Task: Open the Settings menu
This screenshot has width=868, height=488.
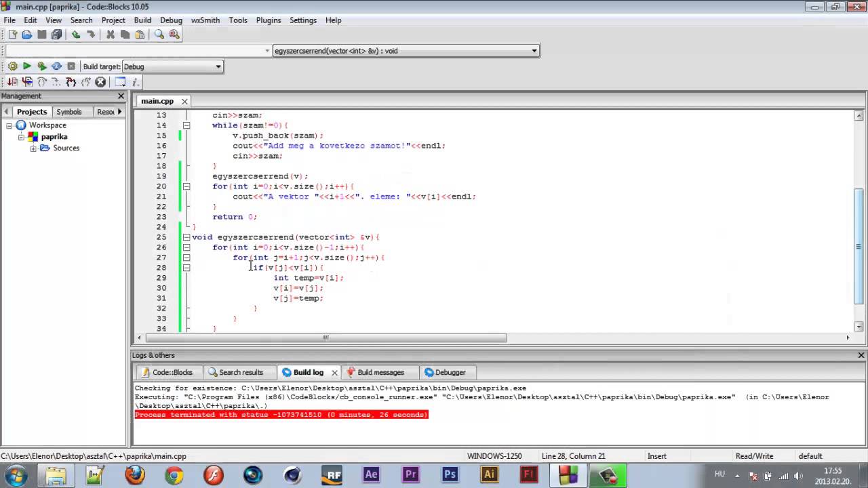Action: tap(303, 20)
